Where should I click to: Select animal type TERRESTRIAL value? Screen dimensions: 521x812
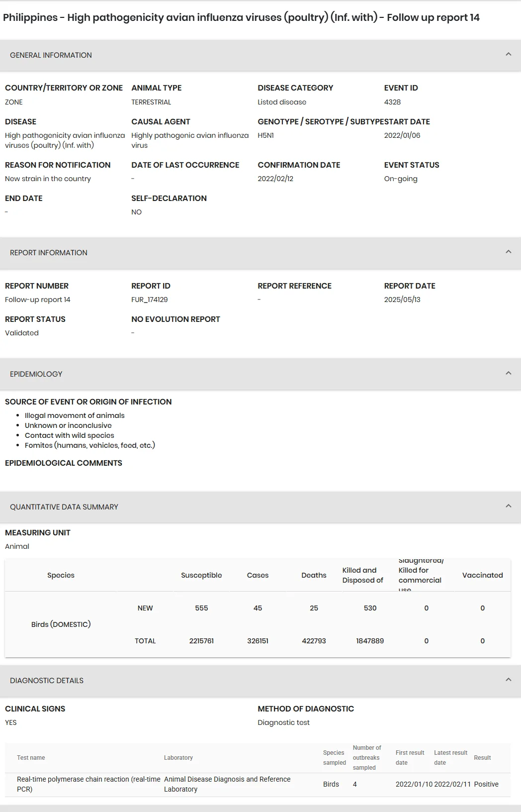pos(151,102)
